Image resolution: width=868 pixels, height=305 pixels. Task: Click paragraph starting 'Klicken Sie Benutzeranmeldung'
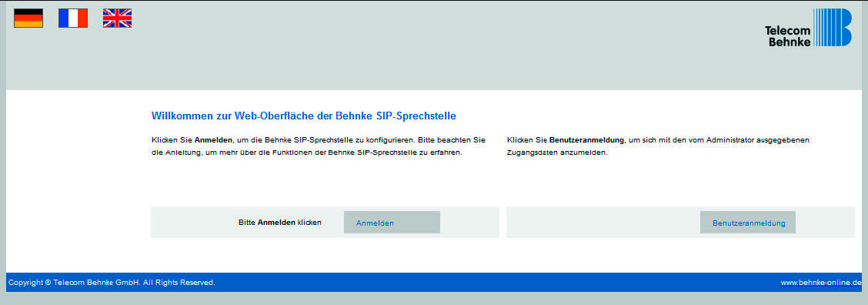click(x=658, y=146)
